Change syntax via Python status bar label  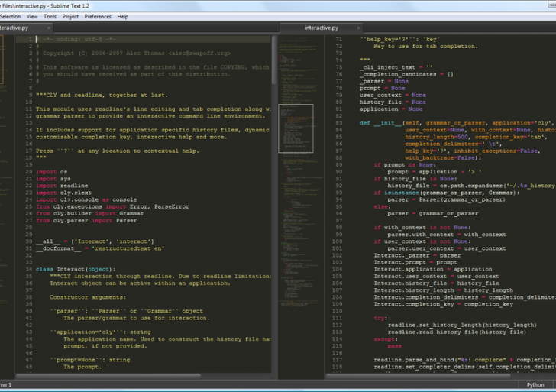tap(535, 385)
